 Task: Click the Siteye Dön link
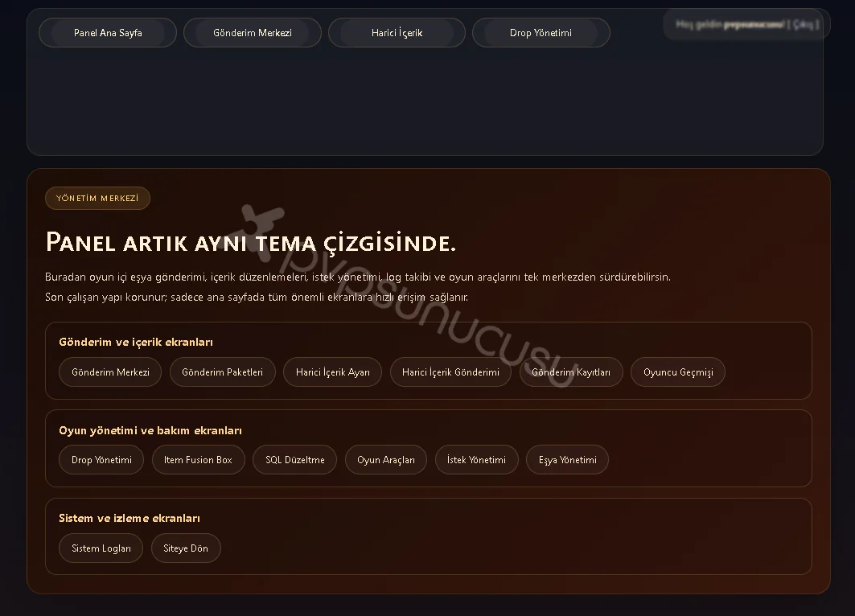pyautogui.click(x=186, y=548)
